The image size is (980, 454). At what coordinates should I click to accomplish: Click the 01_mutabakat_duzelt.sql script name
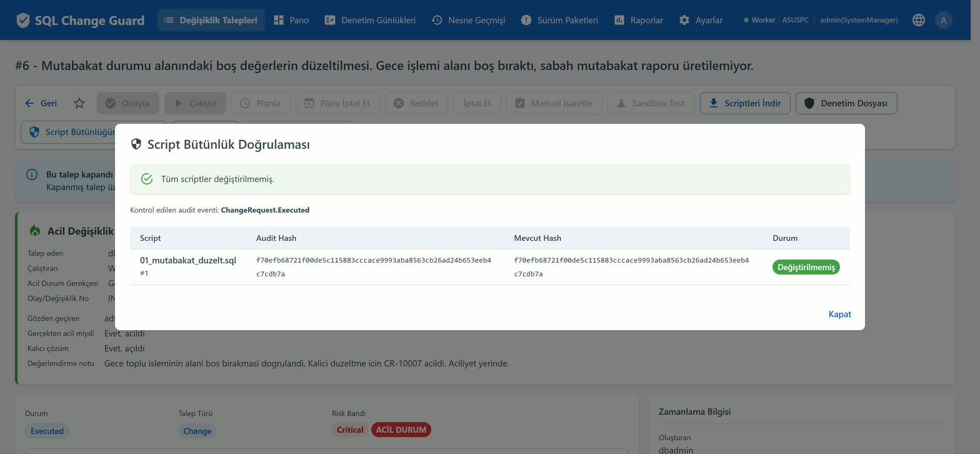pyautogui.click(x=187, y=261)
